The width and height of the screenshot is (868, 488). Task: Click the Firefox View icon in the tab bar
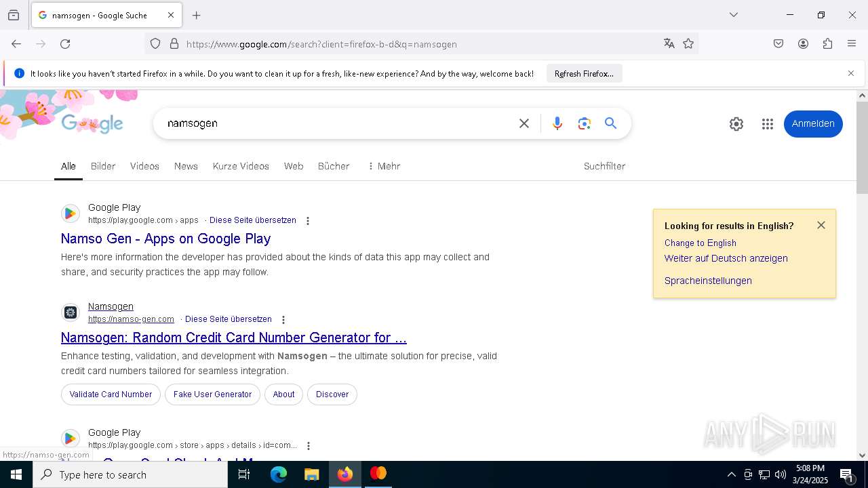pyautogui.click(x=14, y=15)
